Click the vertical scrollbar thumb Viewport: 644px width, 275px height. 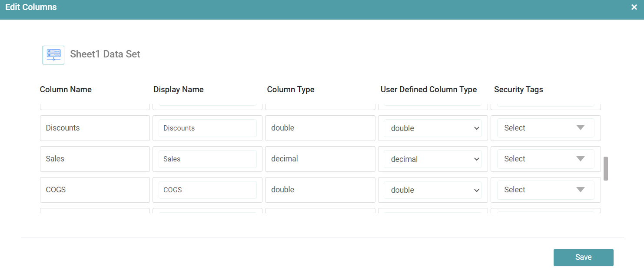click(x=605, y=168)
